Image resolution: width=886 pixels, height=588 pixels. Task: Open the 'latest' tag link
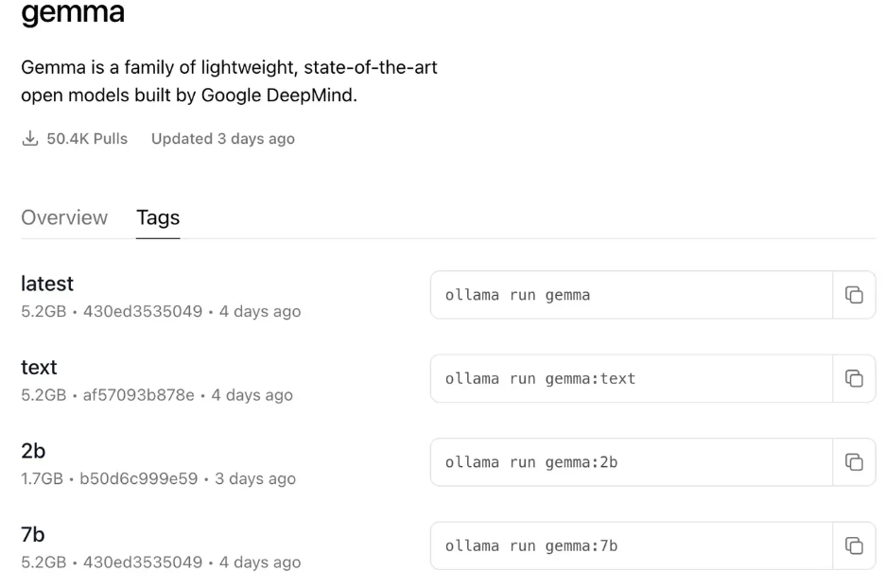[47, 284]
